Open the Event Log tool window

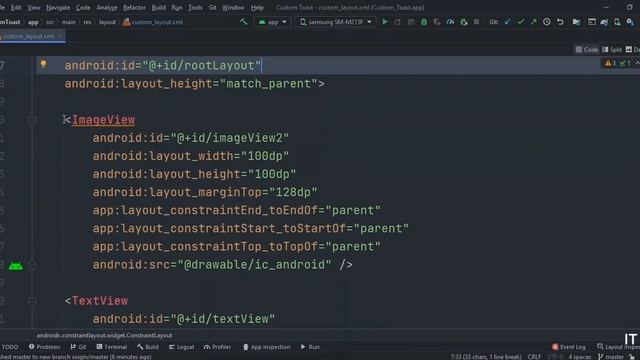coord(569,347)
